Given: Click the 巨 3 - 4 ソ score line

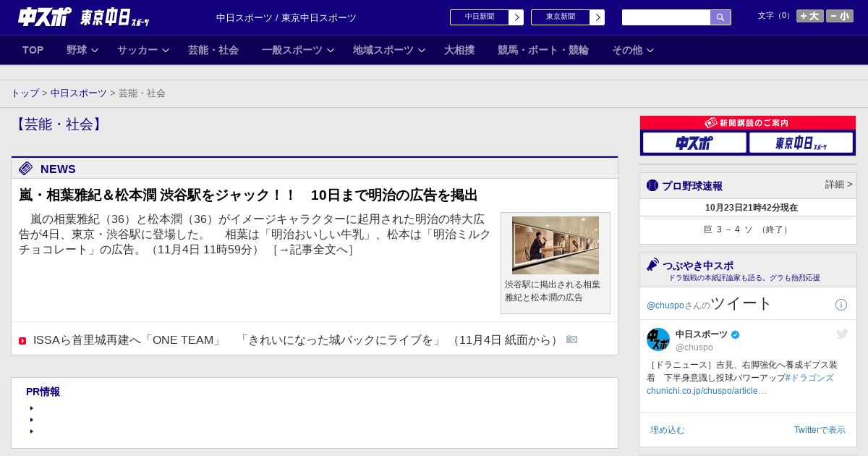Looking at the screenshot, I should coord(748,229).
